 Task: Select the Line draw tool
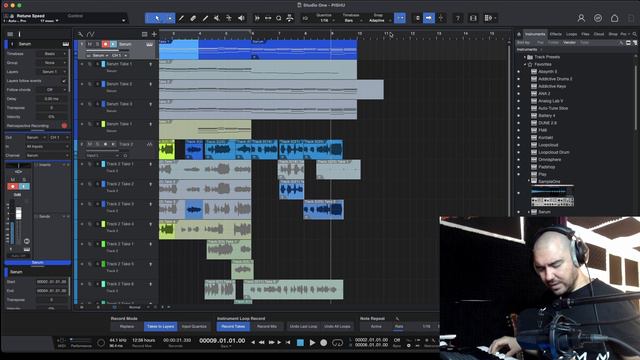coord(205,18)
